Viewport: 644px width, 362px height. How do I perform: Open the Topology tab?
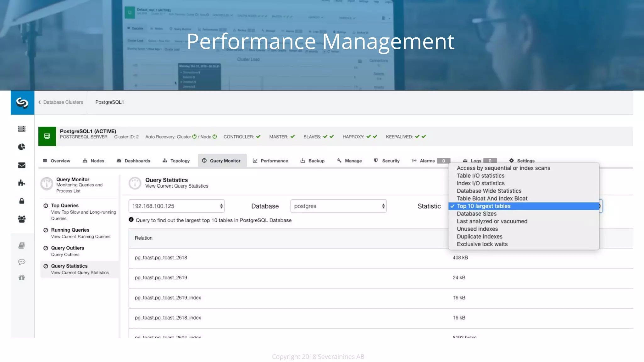click(x=176, y=161)
